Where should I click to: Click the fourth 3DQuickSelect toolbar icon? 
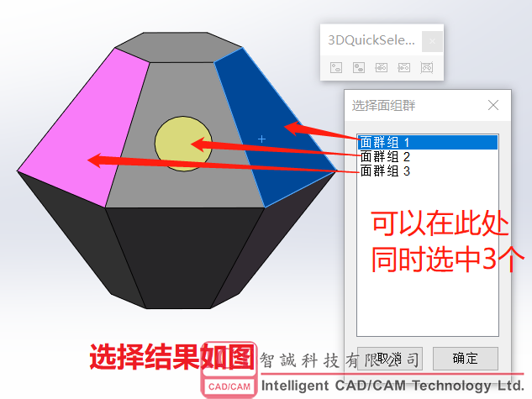(x=403, y=67)
